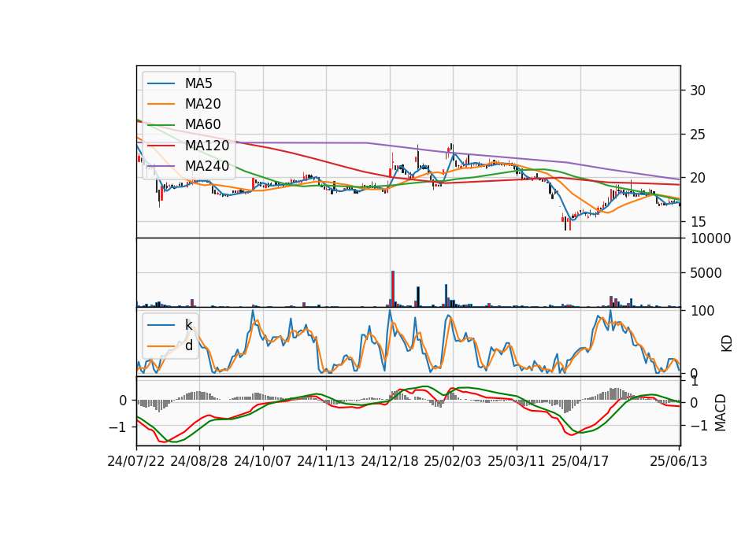Click the 24/10/07 date axis label
Screen dimensions: 756x543
point(263,462)
